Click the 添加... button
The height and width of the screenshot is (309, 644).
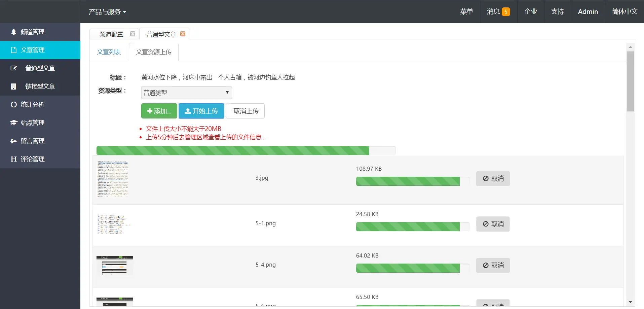[159, 111]
